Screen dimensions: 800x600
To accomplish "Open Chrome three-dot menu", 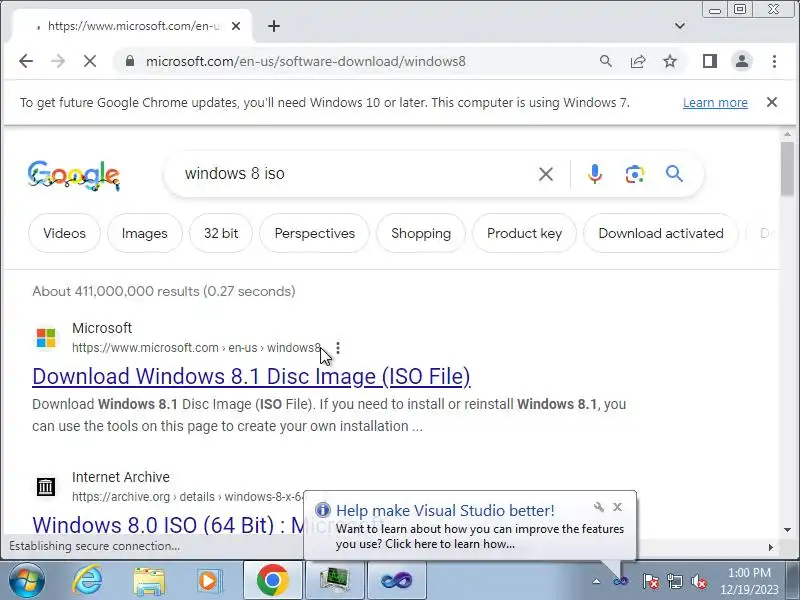I will (x=774, y=61).
